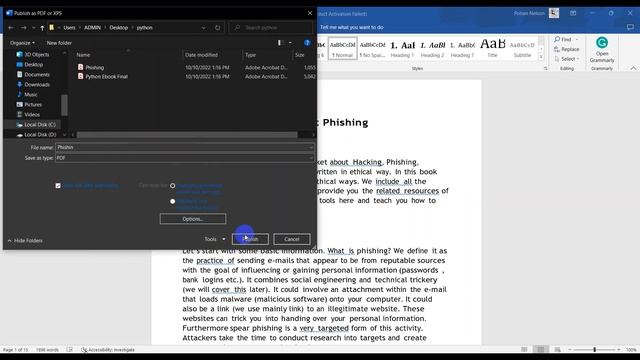Image resolution: width=640 pixels, height=360 pixels.
Task: Open the Music folder
Action: 27,95
